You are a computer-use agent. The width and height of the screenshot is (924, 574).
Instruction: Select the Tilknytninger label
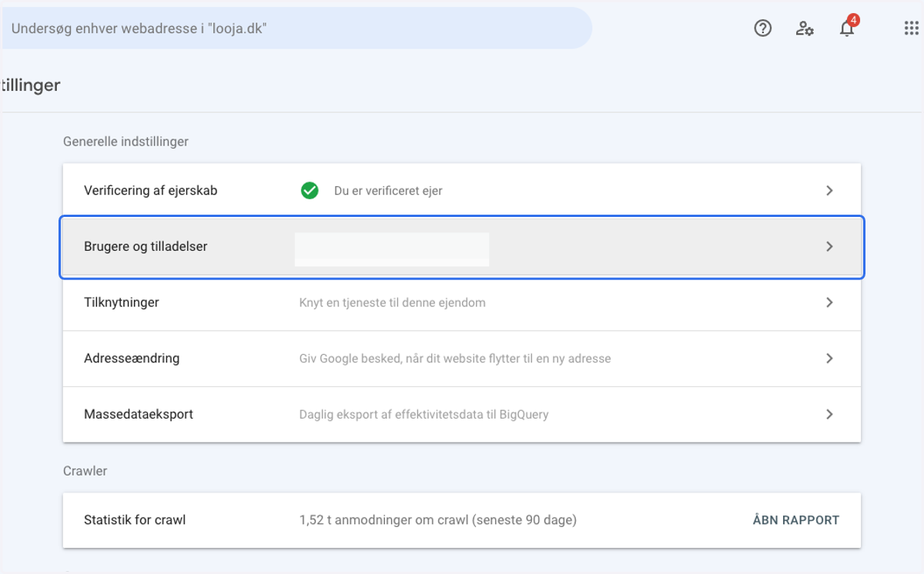click(122, 302)
